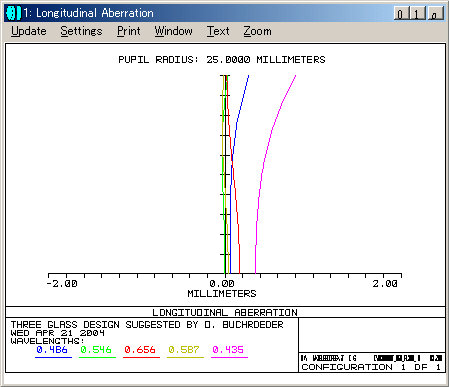Click the green 0.546 wavelength legend

tap(96, 350)
